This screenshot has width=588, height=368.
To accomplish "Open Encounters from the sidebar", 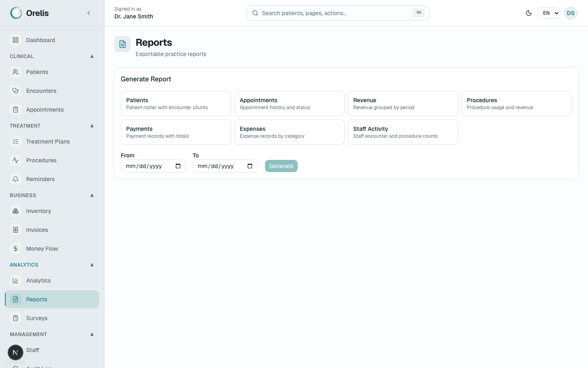I will [x=52, y=91].
